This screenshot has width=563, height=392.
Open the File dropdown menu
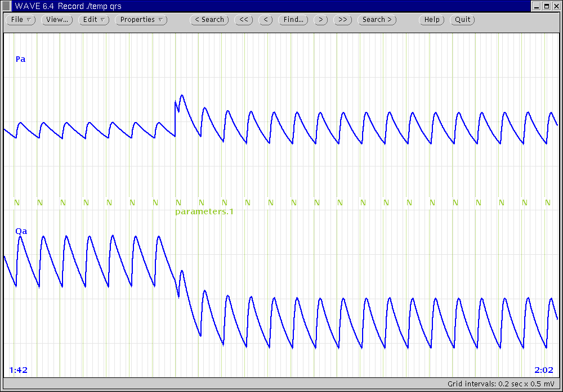click(x=21, y=20)
